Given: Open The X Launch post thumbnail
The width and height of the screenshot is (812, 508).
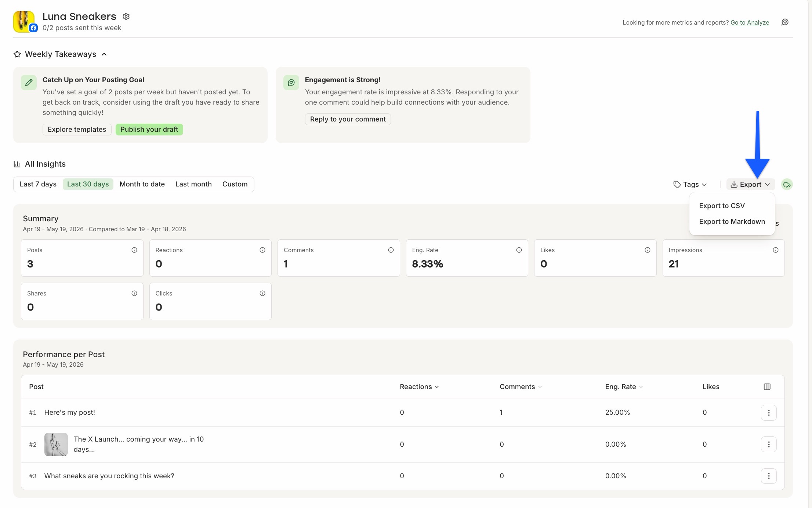Looking at the screenshot, I should tap(56, 444).
